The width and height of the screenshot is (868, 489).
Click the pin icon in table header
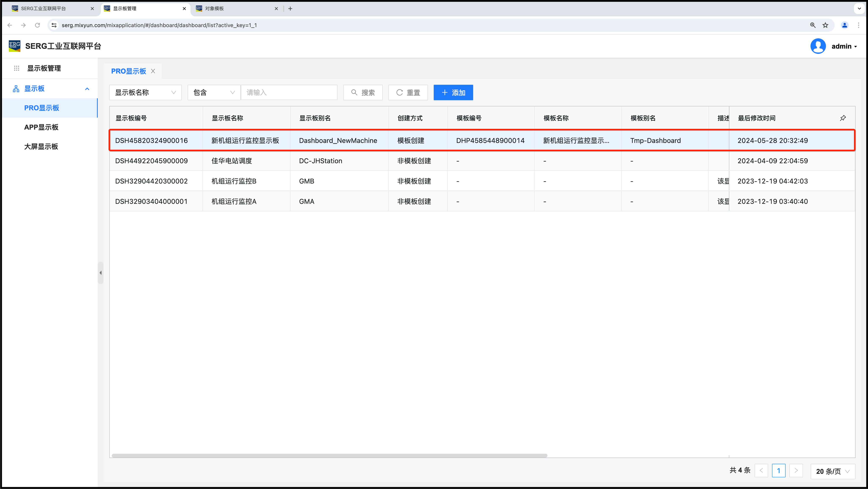[x=843, y=118]
